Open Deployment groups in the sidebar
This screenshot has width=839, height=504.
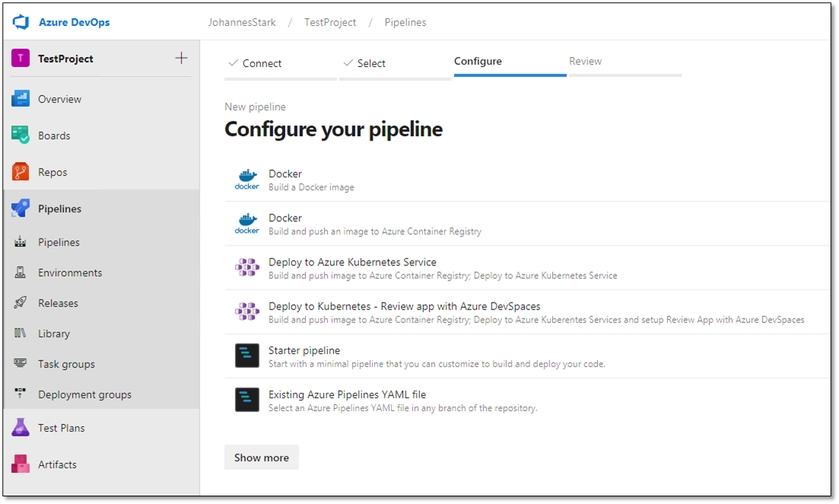[101, 395]
